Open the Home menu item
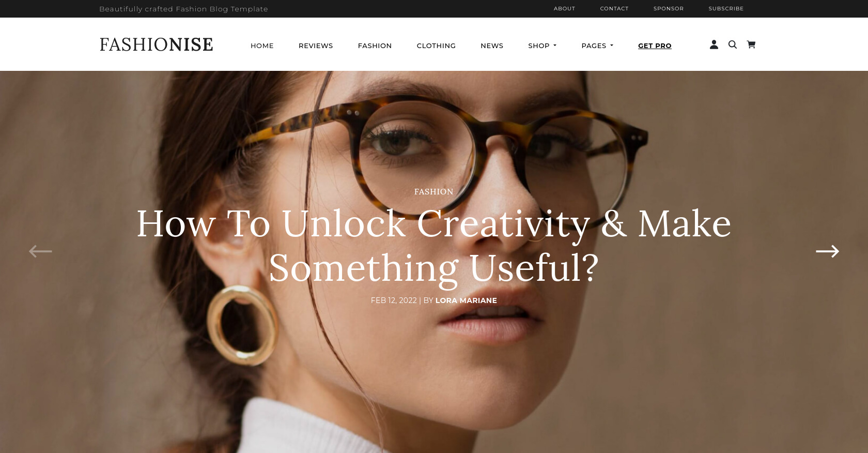 [x=262, y=46]
